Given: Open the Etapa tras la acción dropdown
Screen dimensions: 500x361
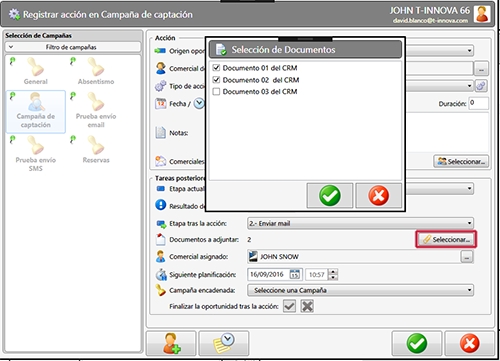Looking at the screenshot, I should click(360, 223).
